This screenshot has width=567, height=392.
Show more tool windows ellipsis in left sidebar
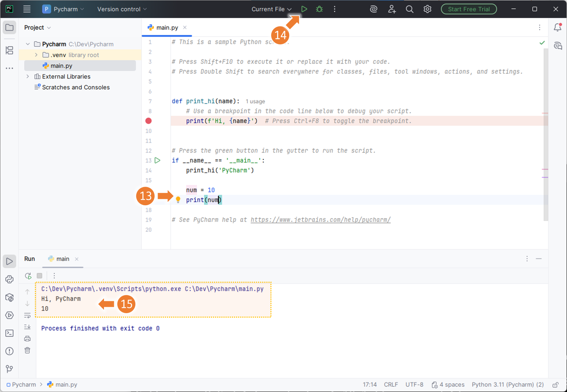coord(9,68)
